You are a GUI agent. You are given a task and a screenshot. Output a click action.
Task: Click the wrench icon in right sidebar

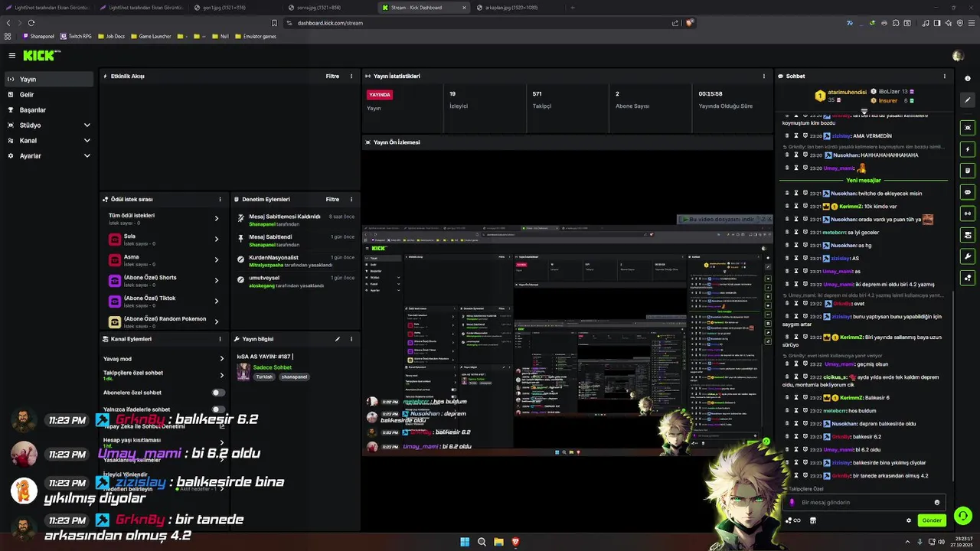(968, 256)
